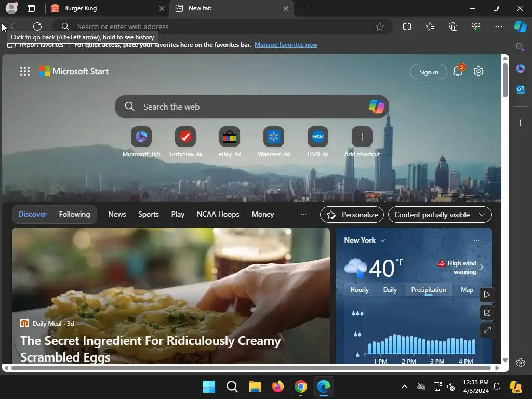Open Walmart shortcut tile
The width and height of the screenshot is (532, 399).
point(273,137)
